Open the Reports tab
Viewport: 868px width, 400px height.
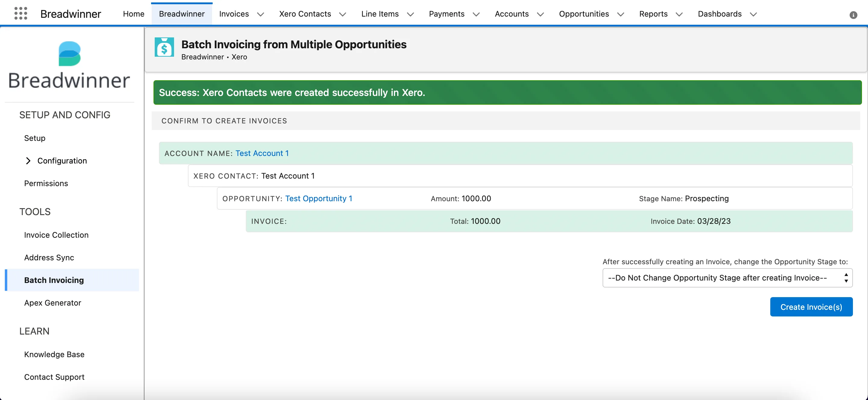[653, 14]
